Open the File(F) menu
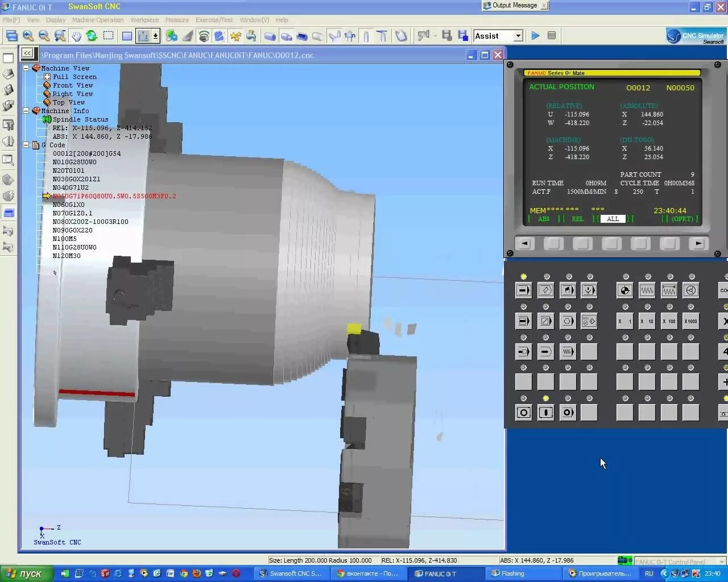728x582 pixels. coord(11,20)
